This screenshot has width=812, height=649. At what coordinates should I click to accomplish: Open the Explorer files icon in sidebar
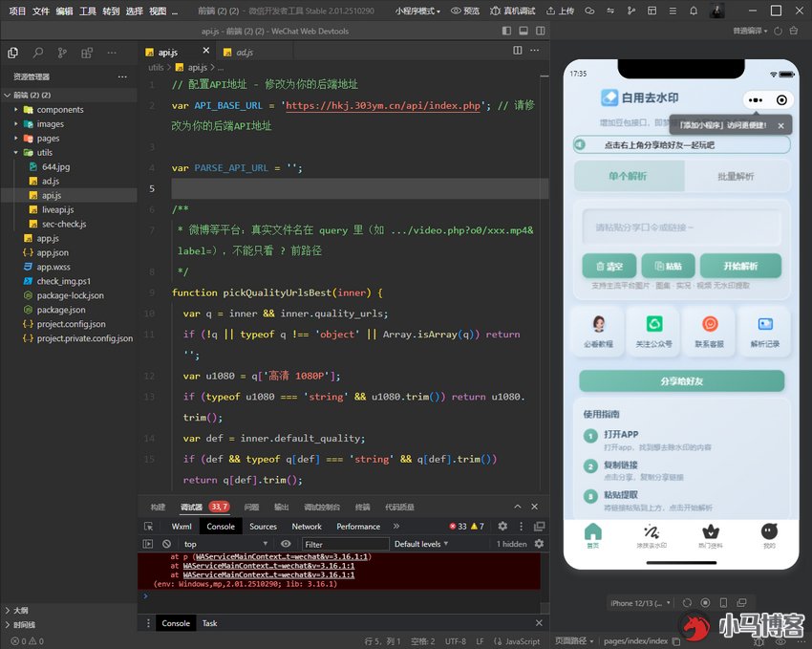(13, 53)
